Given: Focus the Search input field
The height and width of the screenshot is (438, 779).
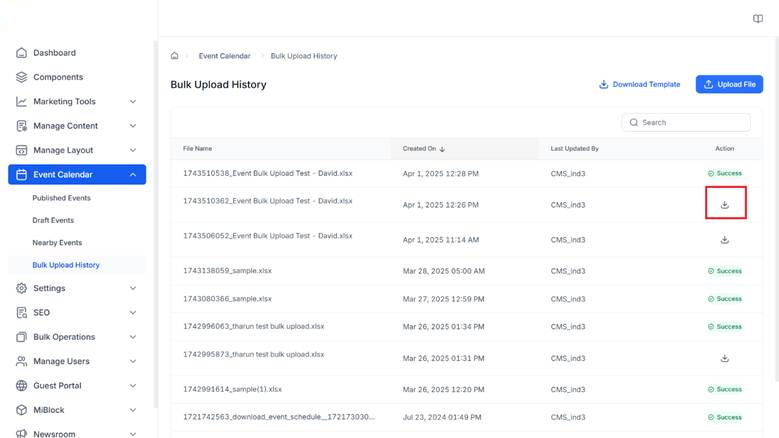Looking at the screenshot, I should (x=686, y=122).
